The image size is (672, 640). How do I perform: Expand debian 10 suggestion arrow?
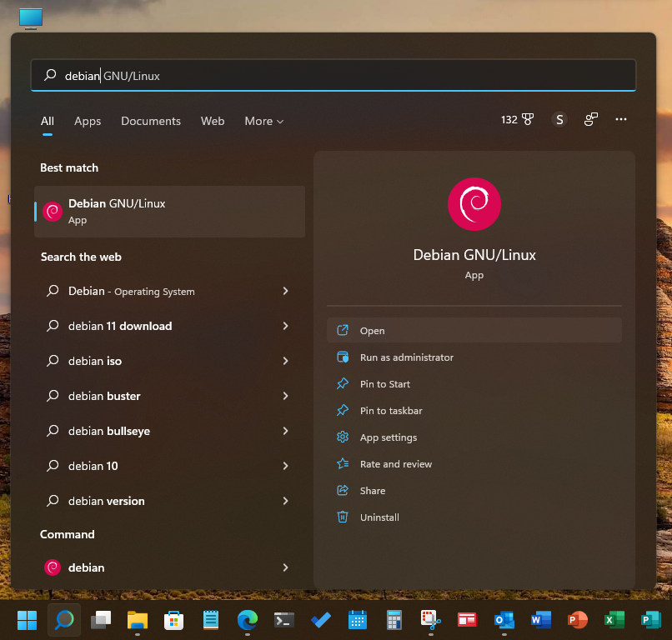click(285, 466)
